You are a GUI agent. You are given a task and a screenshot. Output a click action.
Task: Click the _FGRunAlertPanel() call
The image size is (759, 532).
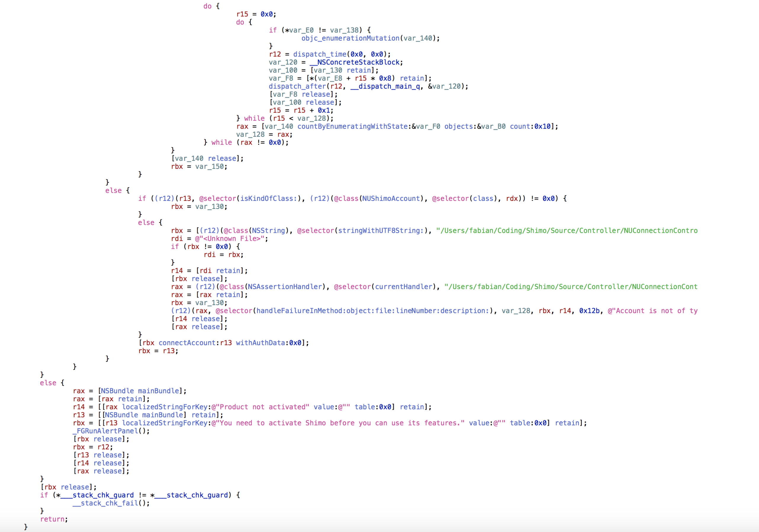click(111, 431)
